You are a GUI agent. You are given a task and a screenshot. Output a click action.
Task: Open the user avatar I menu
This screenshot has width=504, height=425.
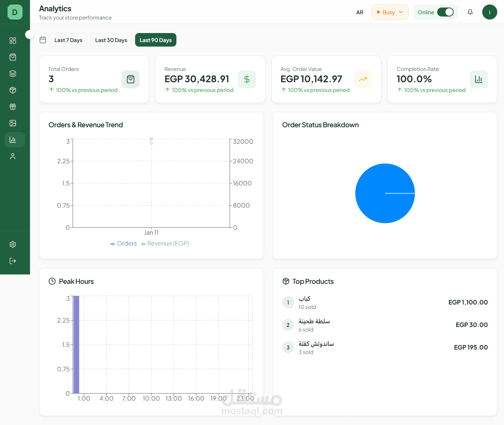[x=490, y=12]
